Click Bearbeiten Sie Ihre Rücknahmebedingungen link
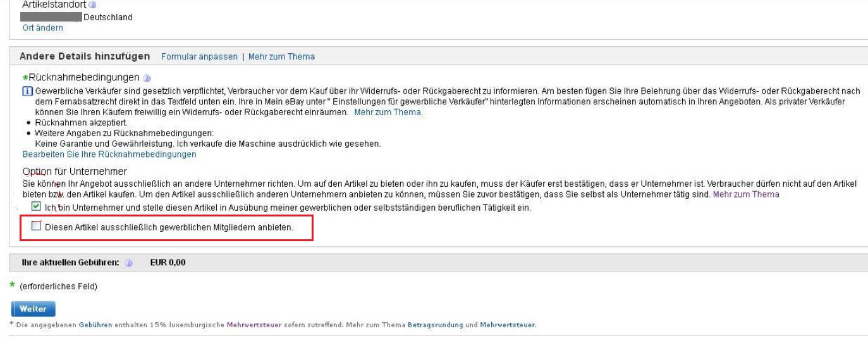 tap(109, 154)
